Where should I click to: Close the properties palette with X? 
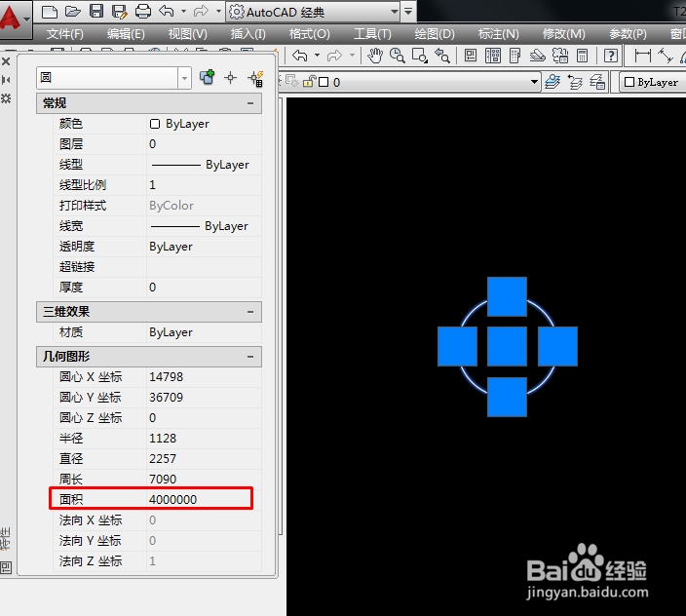point(6,61)
